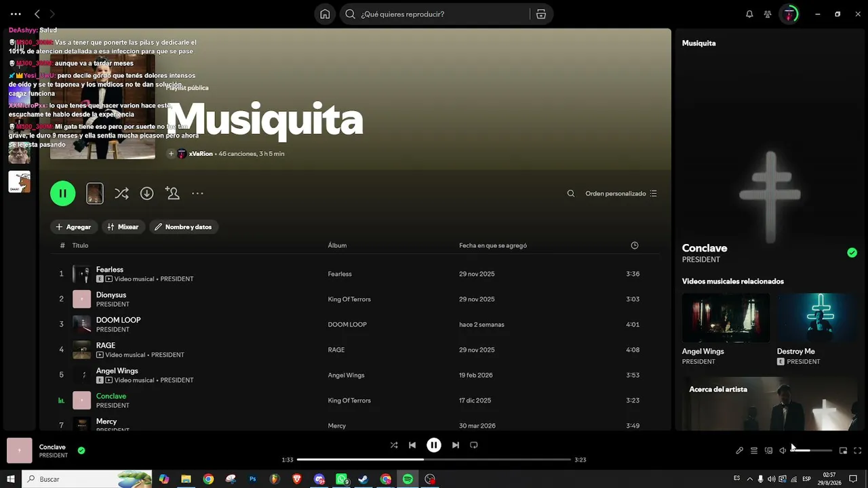Select the Angel Wings track in the list
This screenshot has width=868, height=488.
pos(117,371)
